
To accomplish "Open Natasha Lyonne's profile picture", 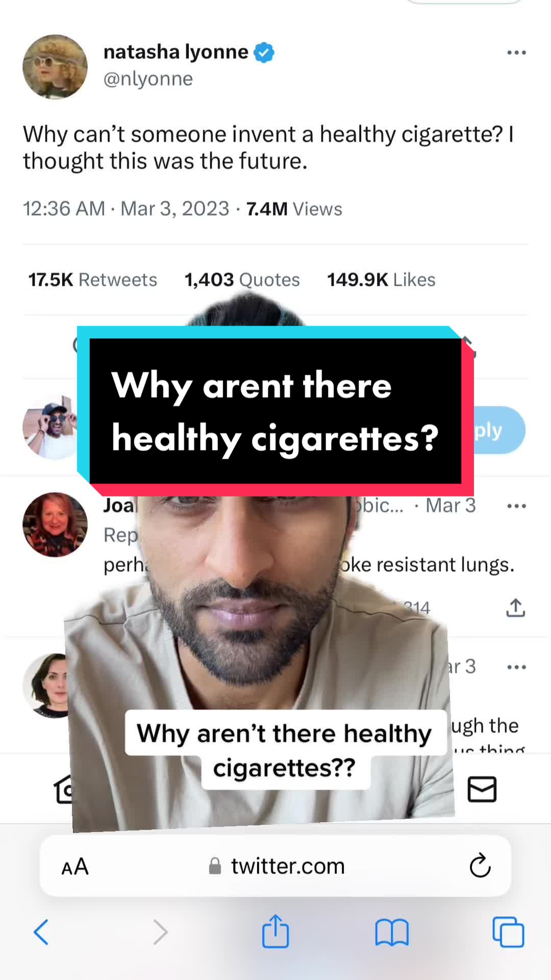I will point(55,67).
